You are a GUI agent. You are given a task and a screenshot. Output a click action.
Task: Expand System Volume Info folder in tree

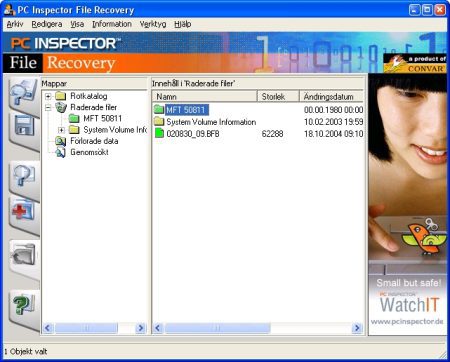coord(61,130)
